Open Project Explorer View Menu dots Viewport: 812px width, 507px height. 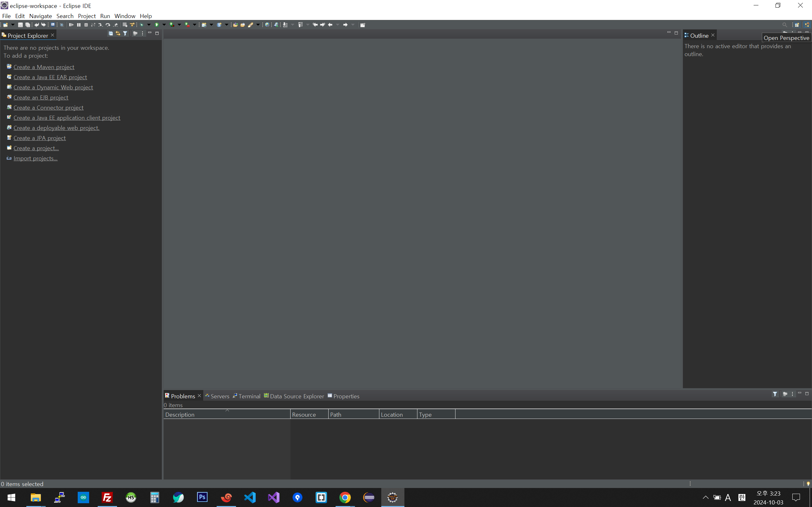[x=143, y=34]
